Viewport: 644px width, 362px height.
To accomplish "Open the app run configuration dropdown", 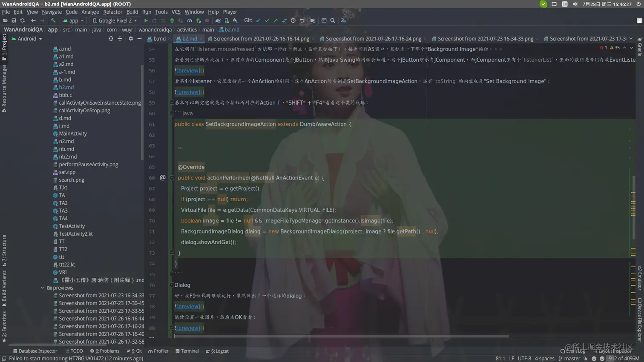I will pos(73,20).
